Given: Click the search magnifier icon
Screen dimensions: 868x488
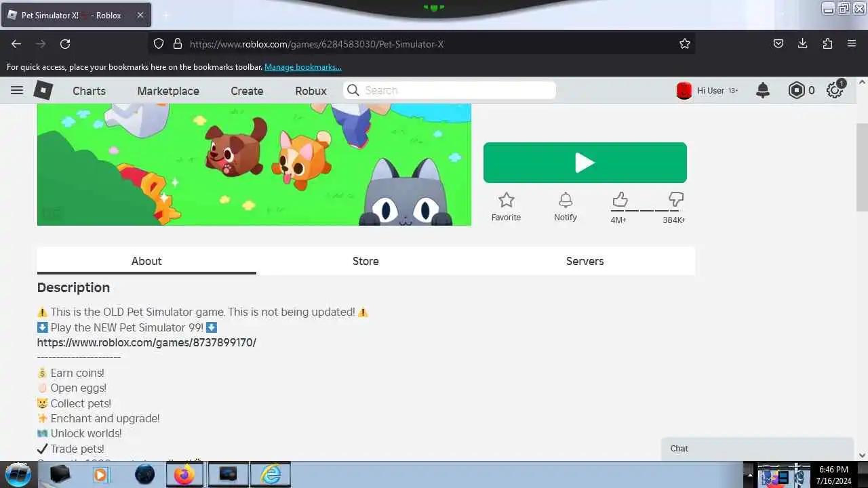Looking at the screenshot, I should coord(353,90).
